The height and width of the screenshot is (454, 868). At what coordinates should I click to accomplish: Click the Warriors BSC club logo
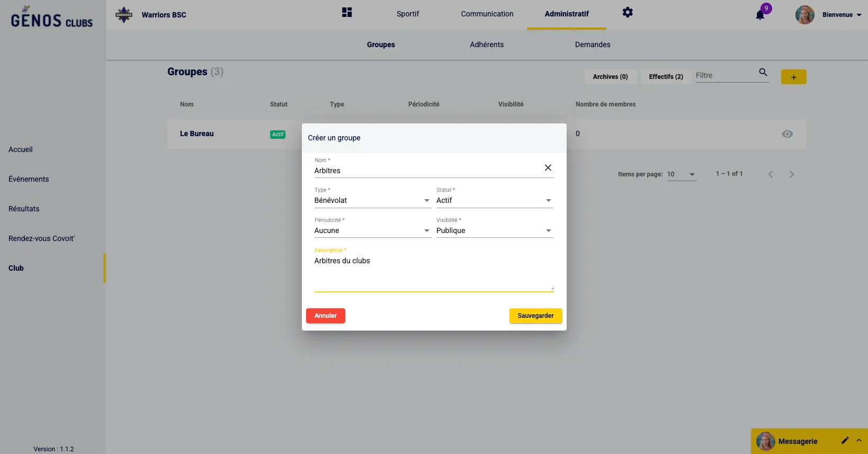(124, 15)
